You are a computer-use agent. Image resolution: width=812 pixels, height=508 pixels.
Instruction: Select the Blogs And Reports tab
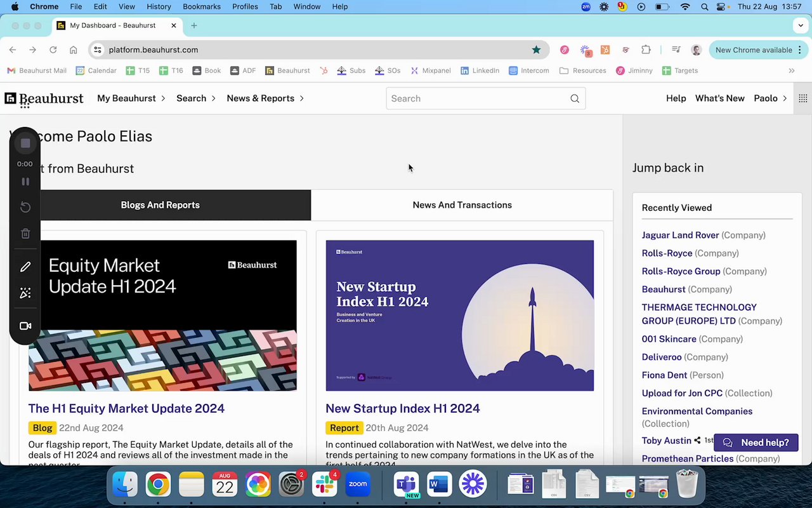pos(160,205)
